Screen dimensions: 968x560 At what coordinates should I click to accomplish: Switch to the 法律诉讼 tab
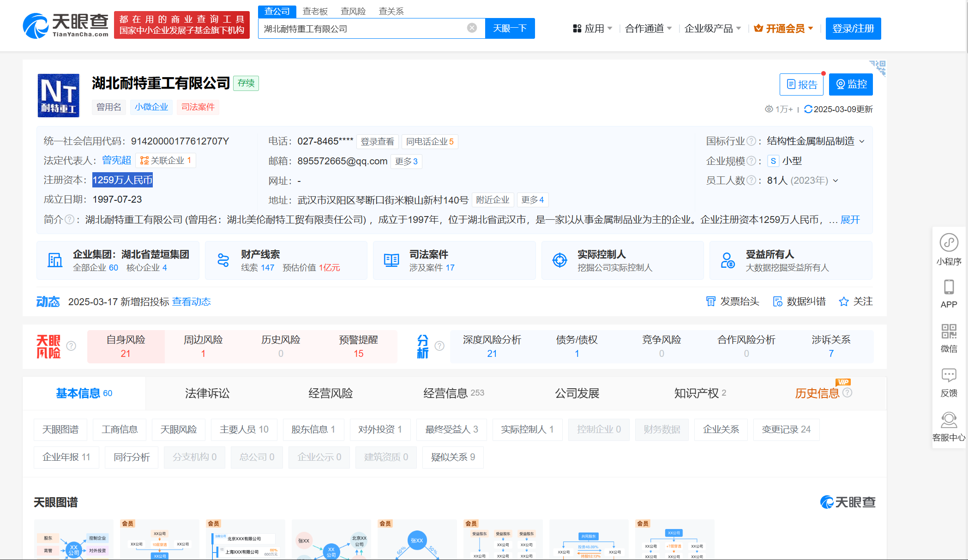207,393
